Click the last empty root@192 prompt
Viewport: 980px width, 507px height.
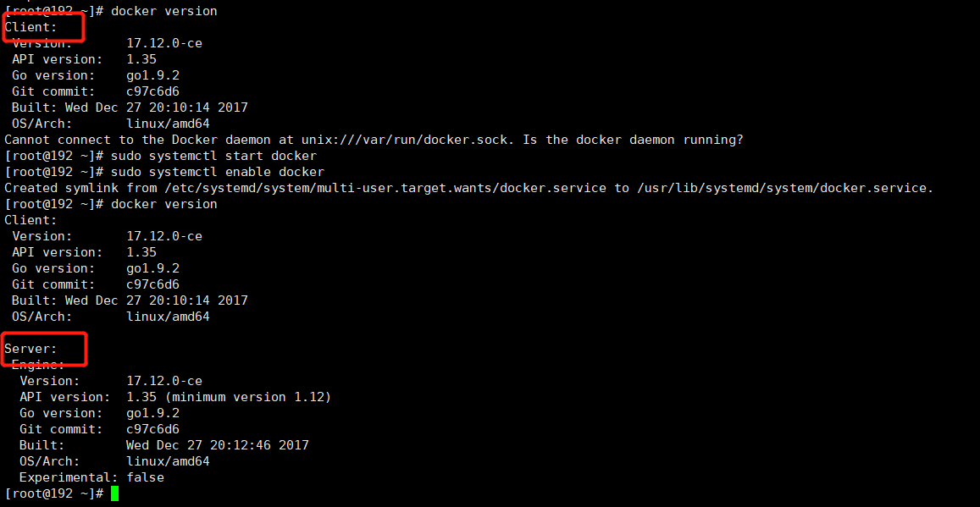[x=53, y=493]
